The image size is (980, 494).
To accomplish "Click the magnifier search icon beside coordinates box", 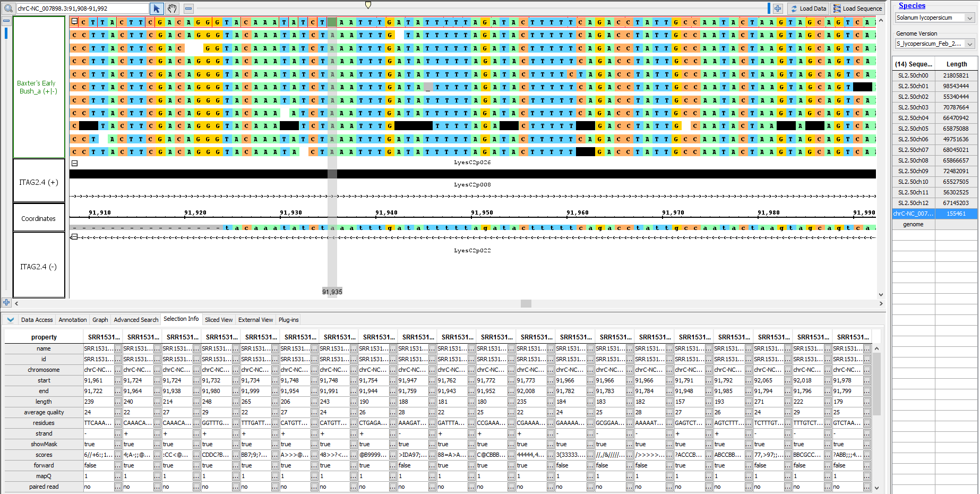I will 8,8.
